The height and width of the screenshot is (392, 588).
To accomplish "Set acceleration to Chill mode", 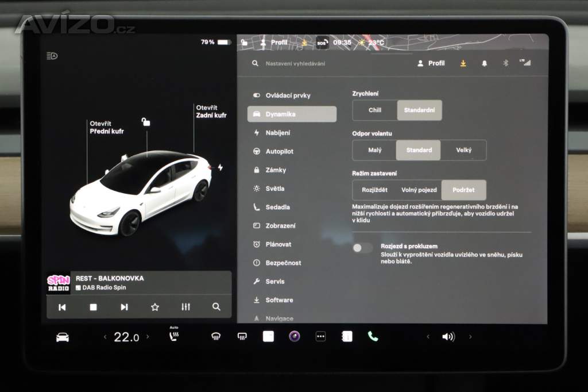I will pos(374,110).
